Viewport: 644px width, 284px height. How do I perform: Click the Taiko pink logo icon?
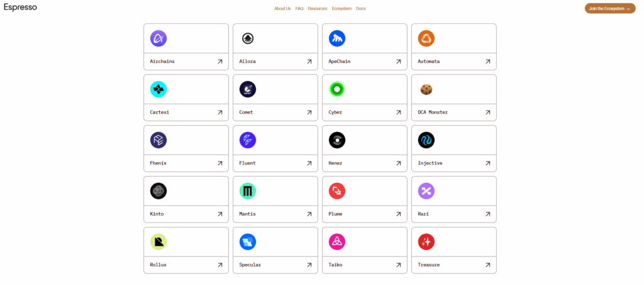337,242
